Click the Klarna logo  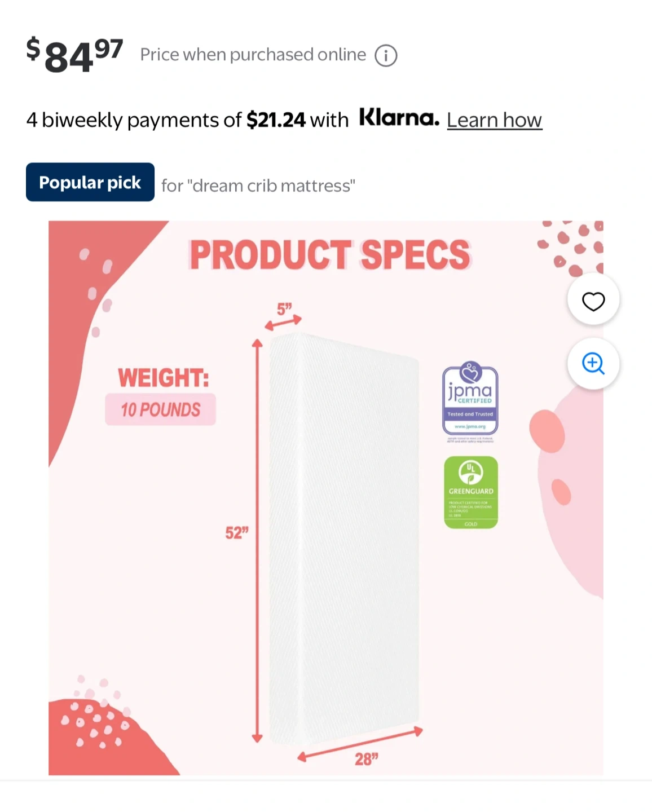pyautogui.click(x=399, y=118)
